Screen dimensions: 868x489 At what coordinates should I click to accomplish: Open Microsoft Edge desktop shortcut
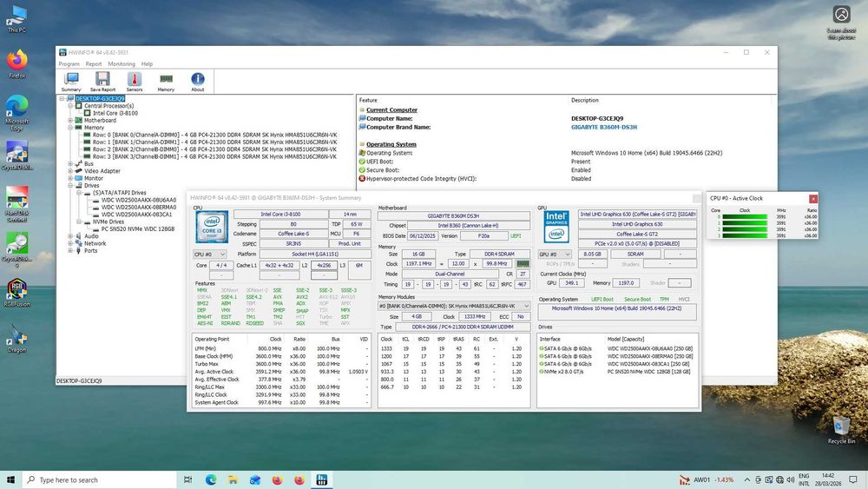pyautogui.click(x=16, y=112)
